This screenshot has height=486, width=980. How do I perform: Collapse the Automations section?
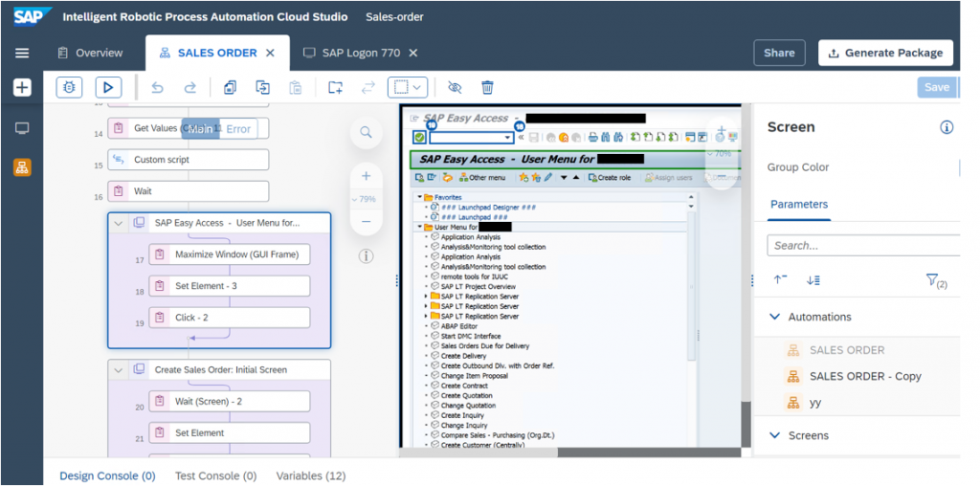775,317
